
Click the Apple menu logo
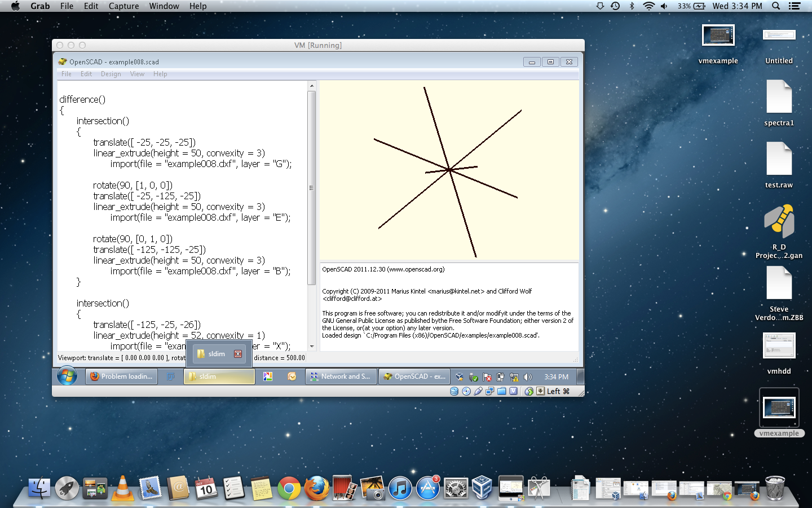[x=15, y=6]
